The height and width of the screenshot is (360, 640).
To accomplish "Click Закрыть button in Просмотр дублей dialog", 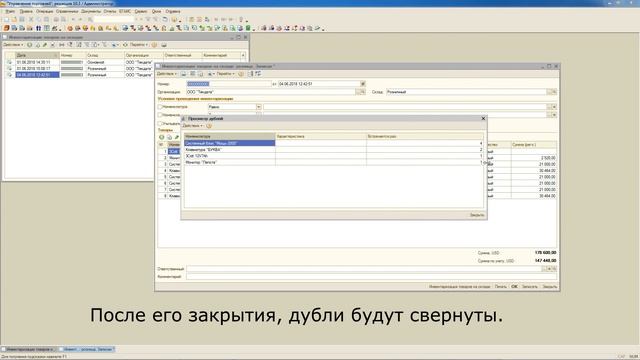I will click(x=477, y=215).
